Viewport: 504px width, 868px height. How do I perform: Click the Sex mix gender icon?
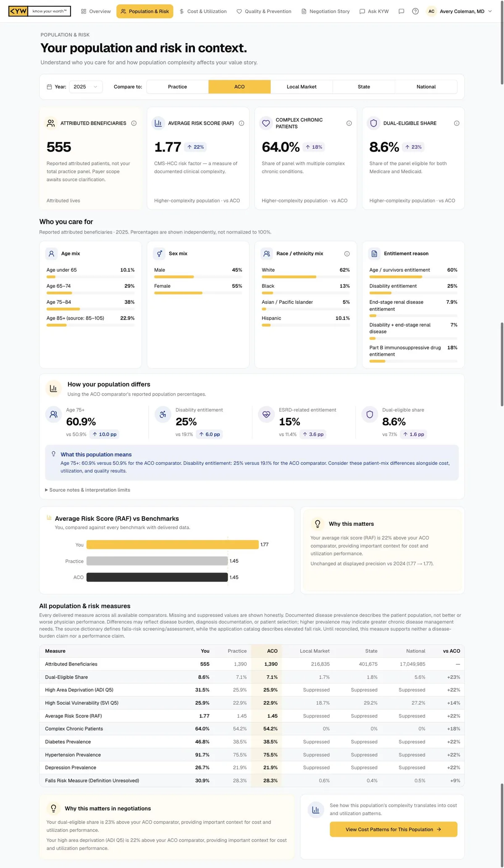[159, 254]
